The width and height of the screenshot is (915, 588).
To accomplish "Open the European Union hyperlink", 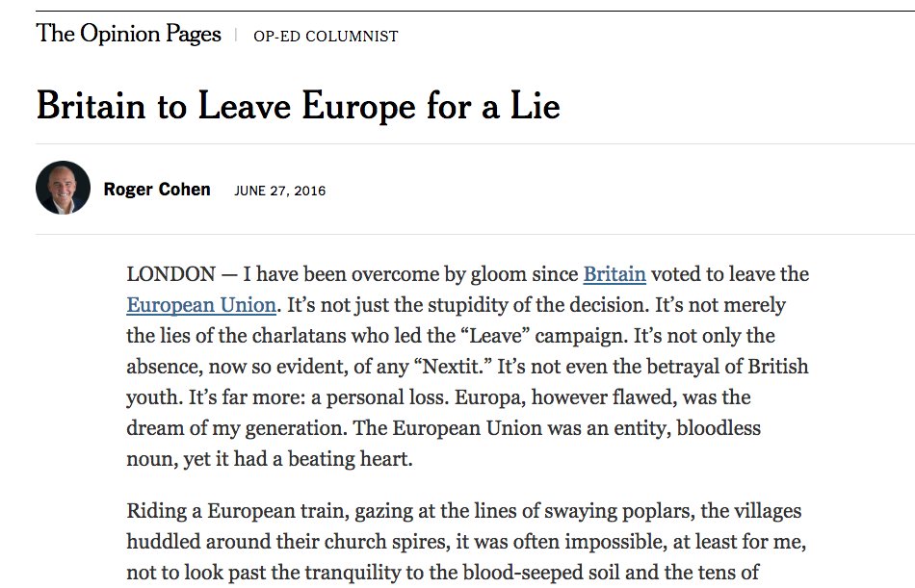I will pyautogui.click(x=201, y=305).
